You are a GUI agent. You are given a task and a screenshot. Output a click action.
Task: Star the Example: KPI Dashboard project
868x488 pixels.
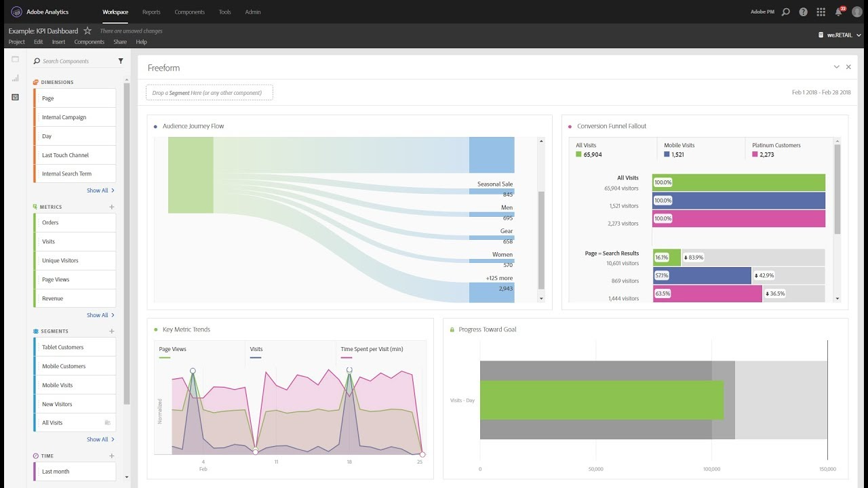click(x=87, y=30)
